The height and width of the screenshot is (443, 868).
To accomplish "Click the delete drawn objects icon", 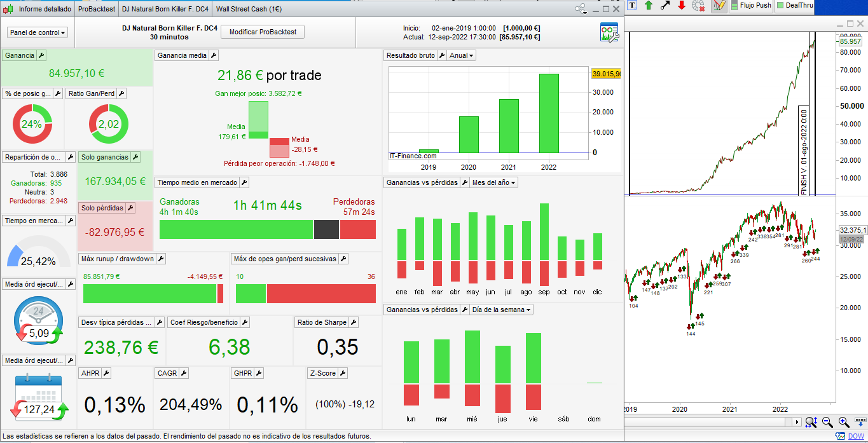I will tap(698, 6).
